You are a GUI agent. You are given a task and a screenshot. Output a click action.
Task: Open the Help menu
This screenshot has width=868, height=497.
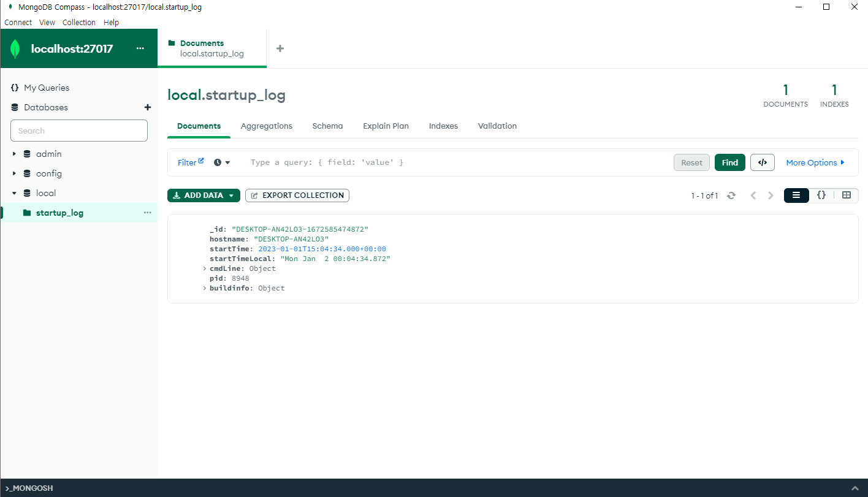pos(111,22)
